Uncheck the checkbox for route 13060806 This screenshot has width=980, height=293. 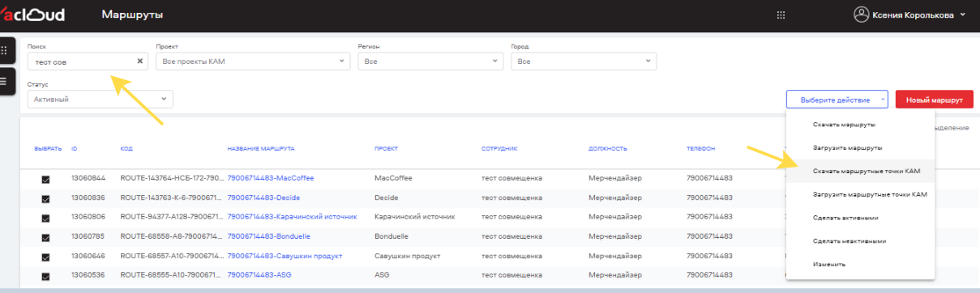tap(45, 218)
